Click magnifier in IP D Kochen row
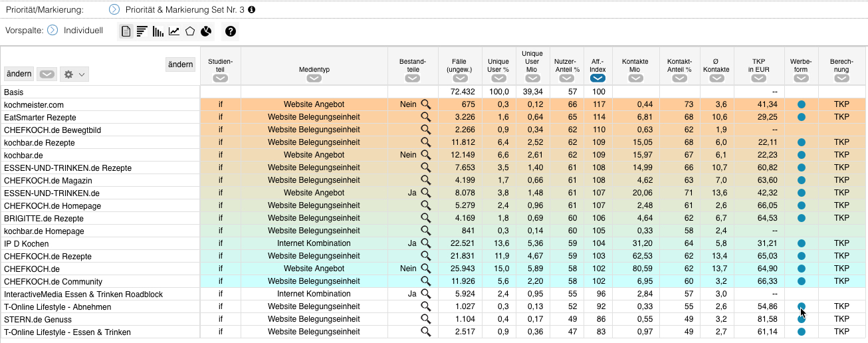Viewport: 868px width, 343px height. tap(425, 243)
